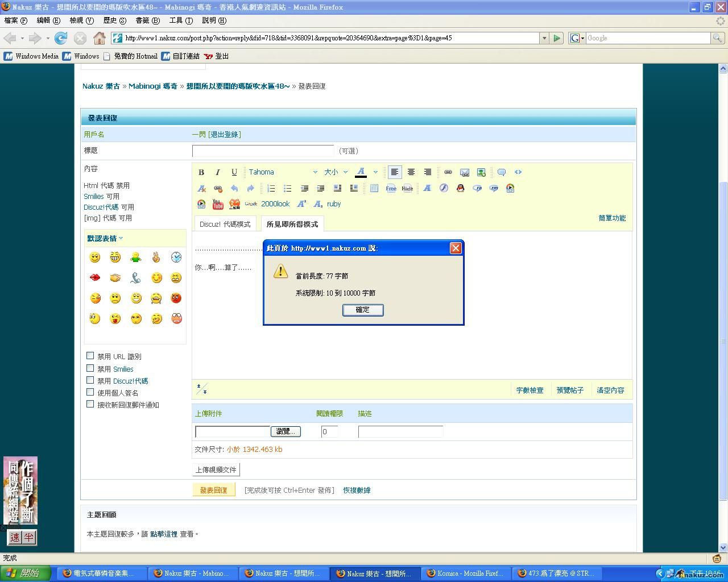Click the Windows 開始 start button
The height and width of the screenshot is (582, 728).
(x=26, y=573)
